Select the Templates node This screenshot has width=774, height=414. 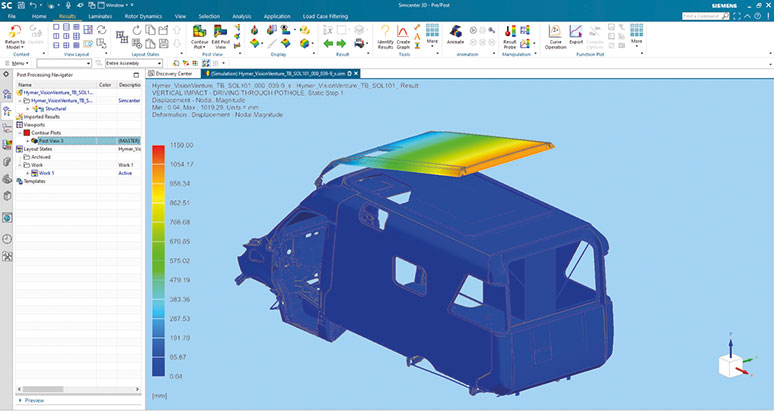tap(34, 181)
